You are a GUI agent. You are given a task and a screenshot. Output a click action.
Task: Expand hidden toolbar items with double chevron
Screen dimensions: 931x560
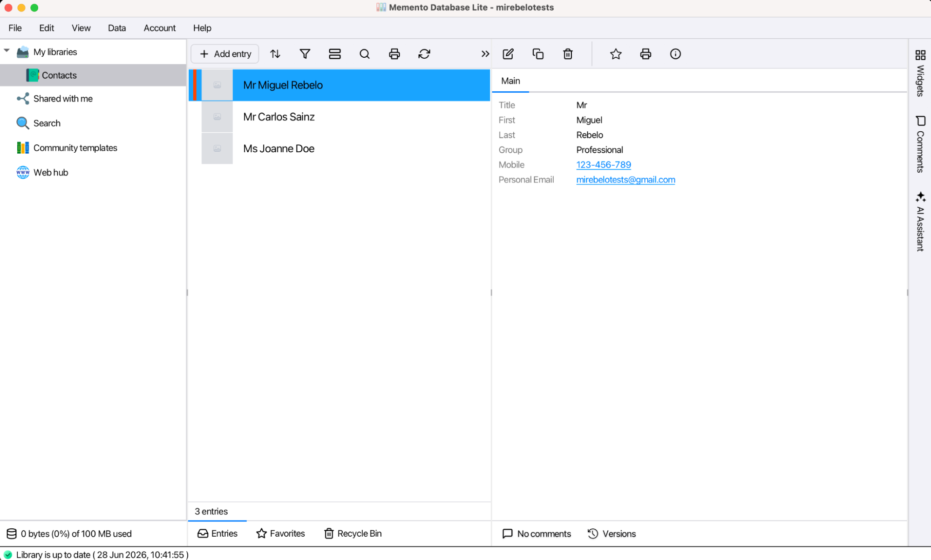pyautogui.click(x=485, y=54)
